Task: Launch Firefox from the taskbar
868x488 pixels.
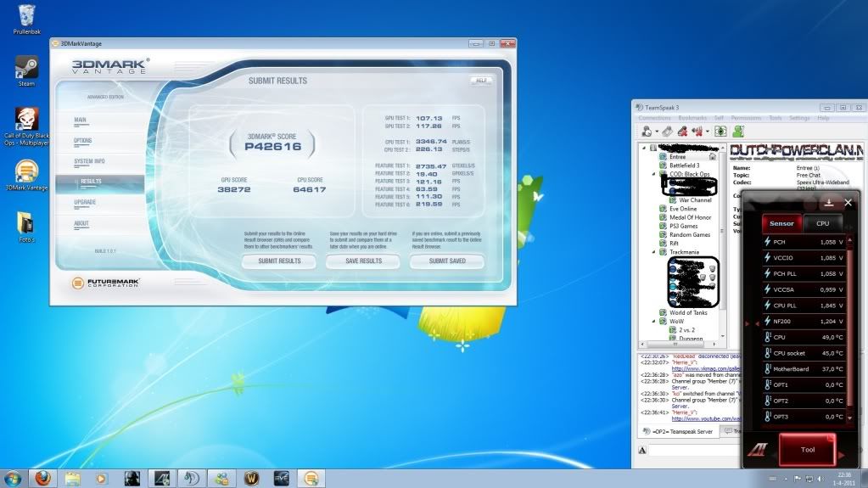Action: click(x=43, y=478)
